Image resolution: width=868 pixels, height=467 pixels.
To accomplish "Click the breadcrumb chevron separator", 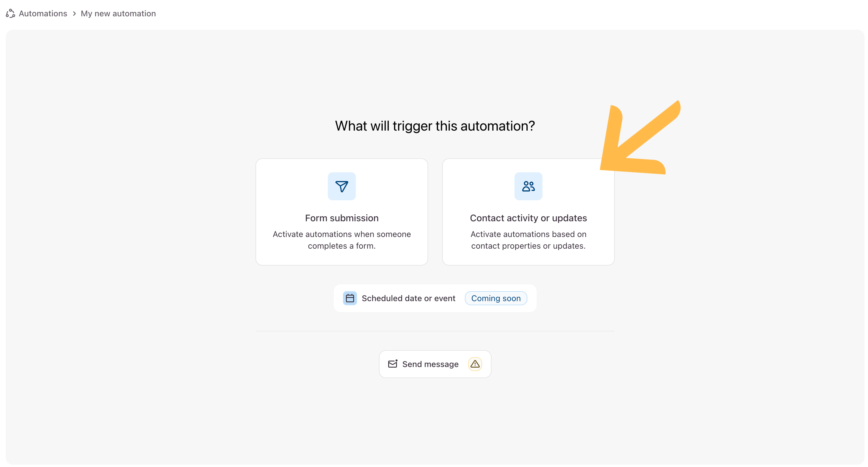I will point(74,13).
